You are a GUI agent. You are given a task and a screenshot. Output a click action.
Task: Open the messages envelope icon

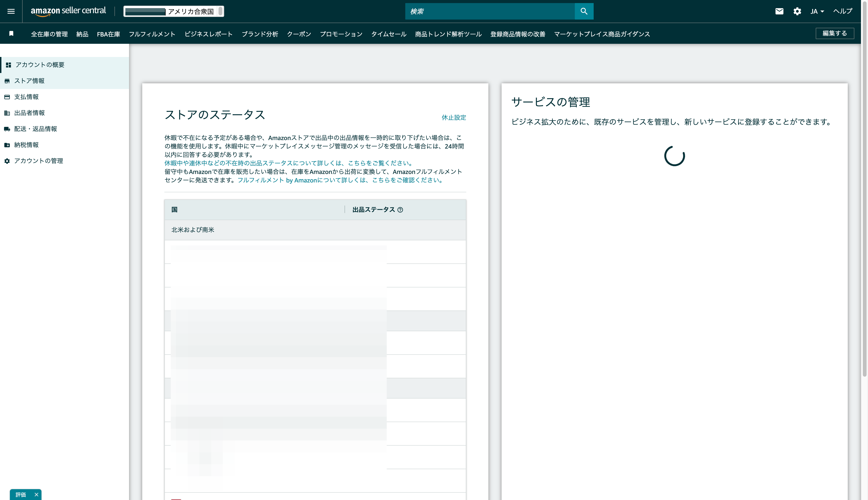[x=779, y=11]
